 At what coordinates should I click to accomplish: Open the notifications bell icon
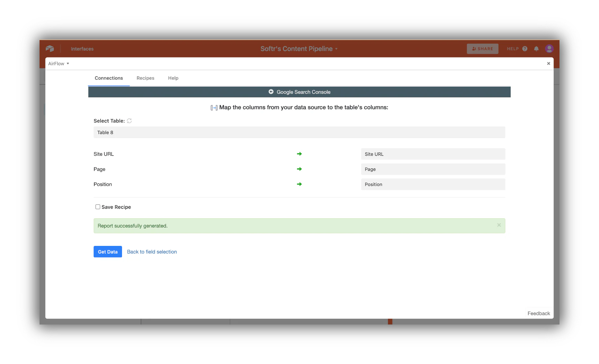[x=536, y=49]
